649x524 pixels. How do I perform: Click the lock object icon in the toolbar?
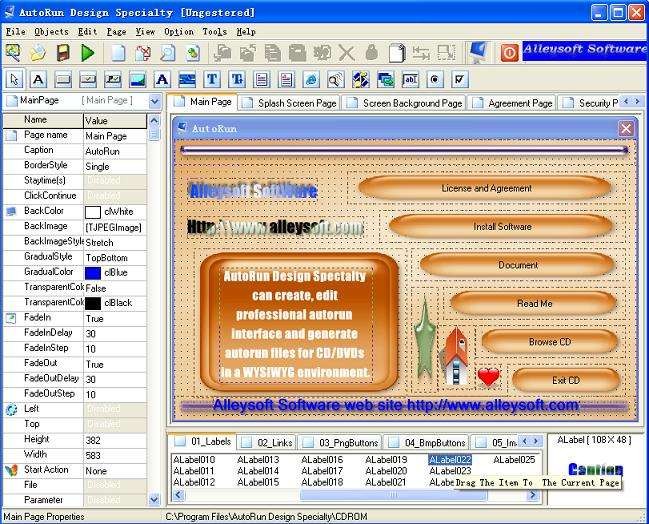372,53
